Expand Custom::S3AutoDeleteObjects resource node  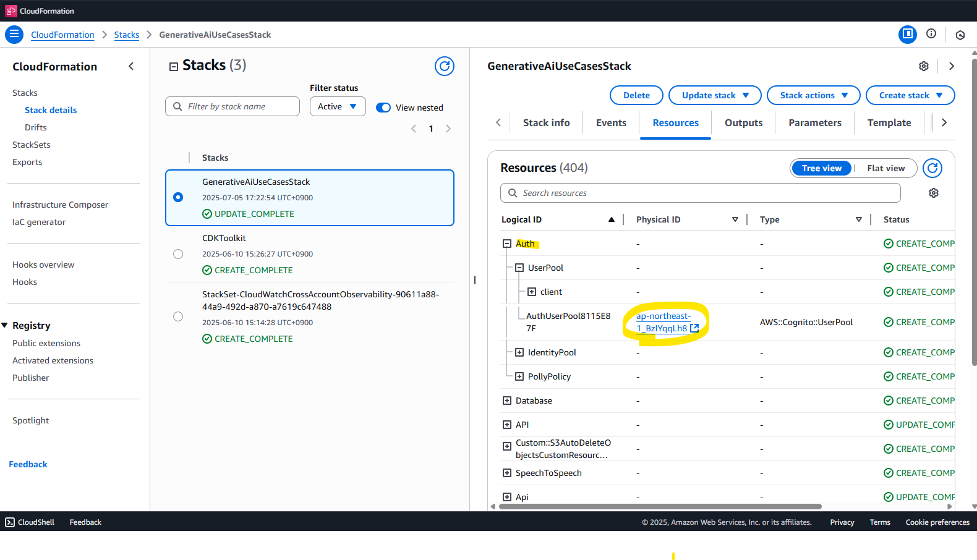pyautogui.click(x=507, y=446)
